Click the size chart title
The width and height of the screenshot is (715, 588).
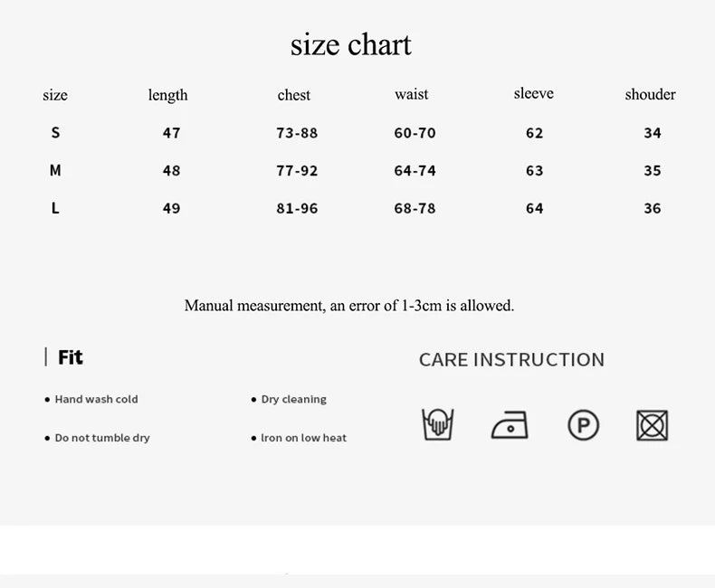point(351,44)
